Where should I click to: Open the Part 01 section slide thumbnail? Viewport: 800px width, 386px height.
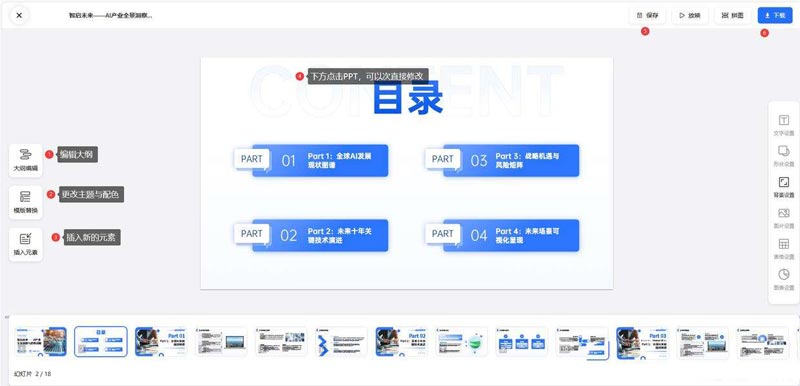pos(161,342)
